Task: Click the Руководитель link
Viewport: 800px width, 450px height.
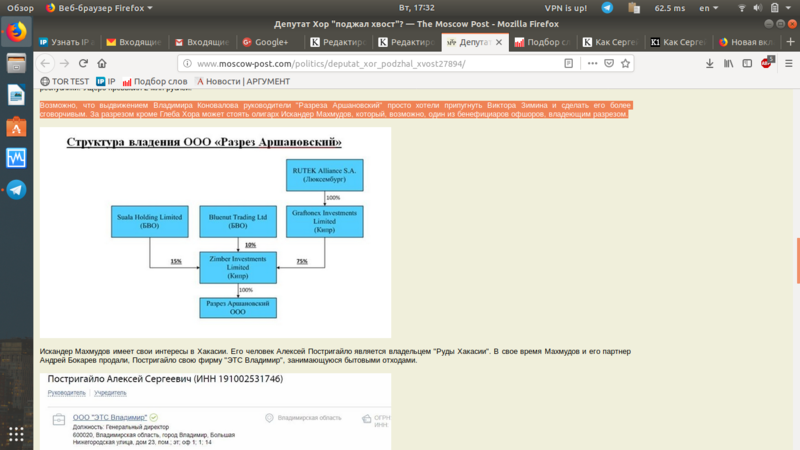Action: (x=66, y=393)
